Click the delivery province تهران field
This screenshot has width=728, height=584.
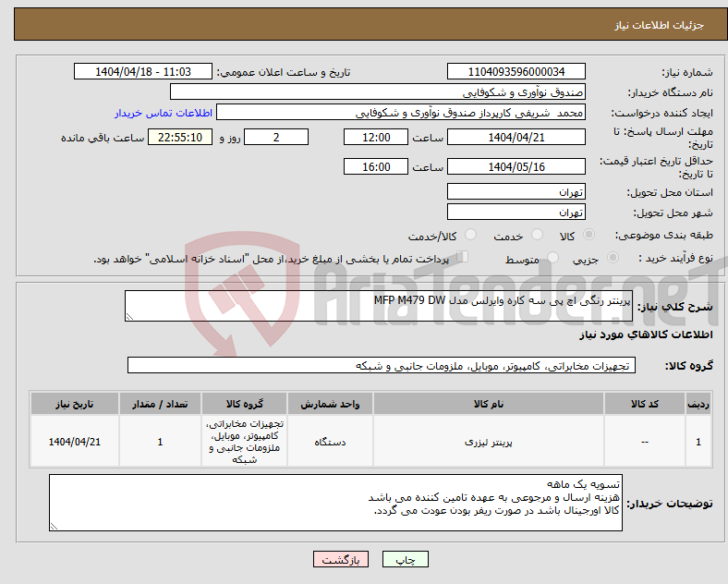[x=516, y=191]
